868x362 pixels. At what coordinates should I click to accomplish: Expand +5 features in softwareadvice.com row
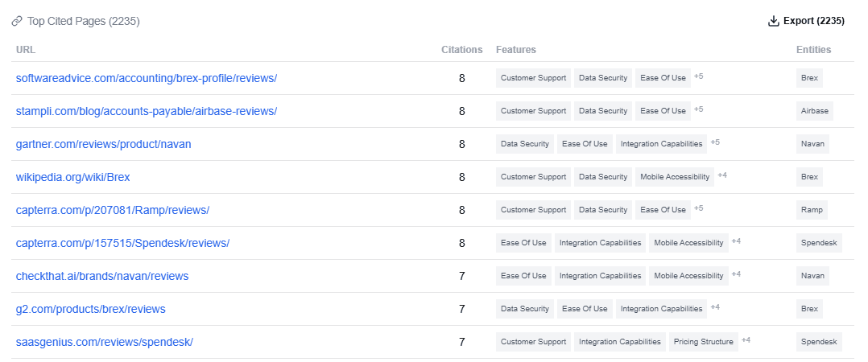[x=699, y=76]
